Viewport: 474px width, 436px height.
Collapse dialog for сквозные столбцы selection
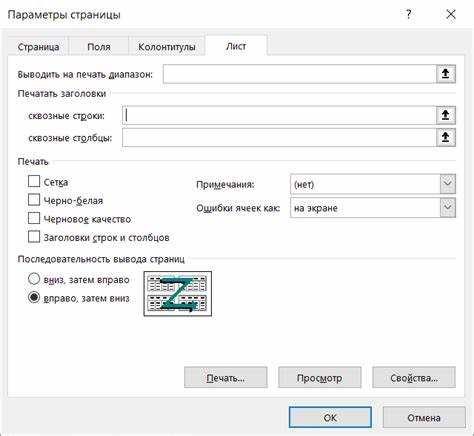pyautogui.click(x=446, y=137)
